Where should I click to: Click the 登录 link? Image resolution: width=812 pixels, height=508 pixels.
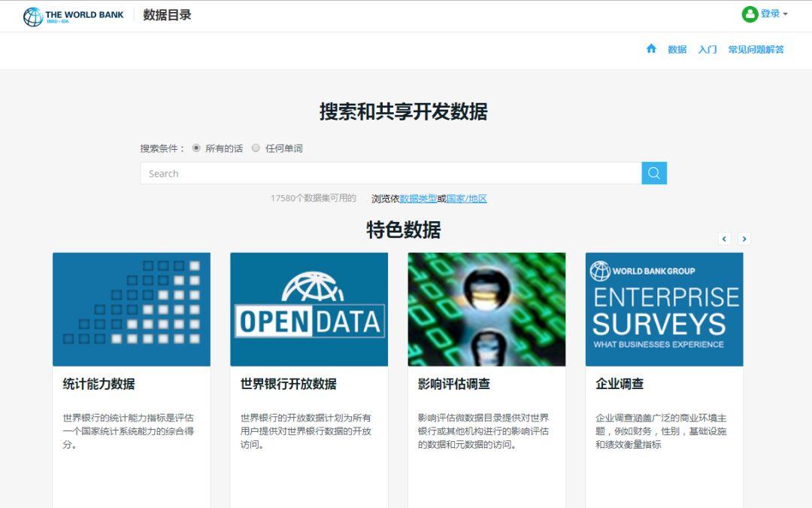(x=770, y=14)
